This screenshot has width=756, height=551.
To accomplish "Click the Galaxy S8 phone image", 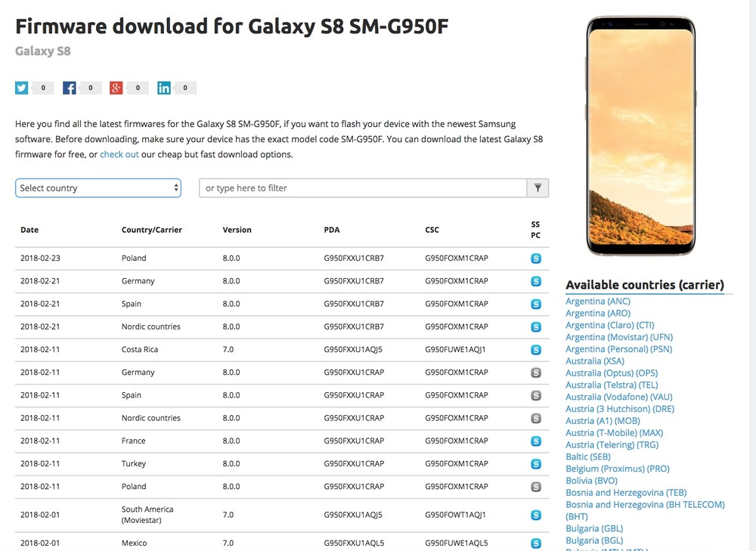I will click(641, 136).
